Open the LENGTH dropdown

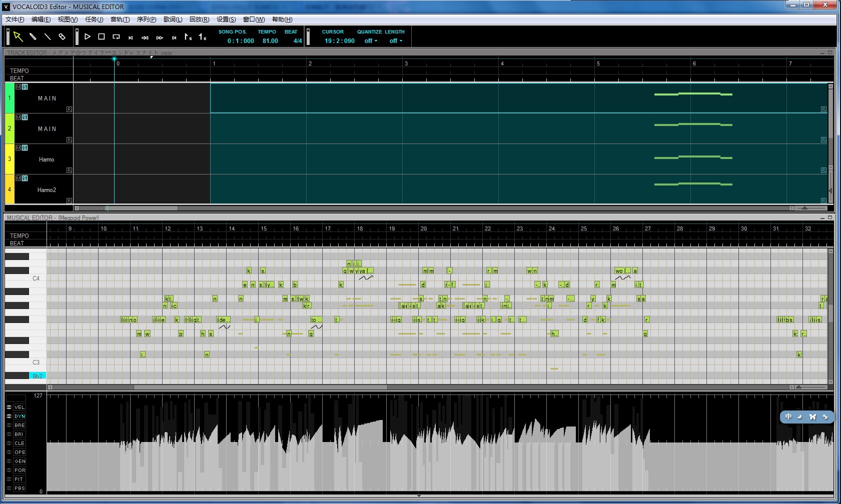[x=396, y=41]
